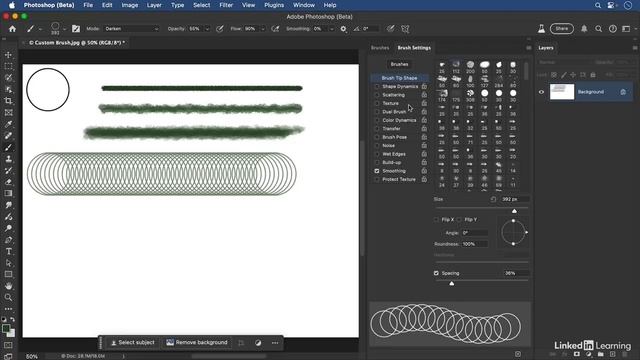Viewport: 640px width, 360px height.
Task: Click adjustment circle icon in contextual bar
Action: pyautogui.click(x=258, y=343)
